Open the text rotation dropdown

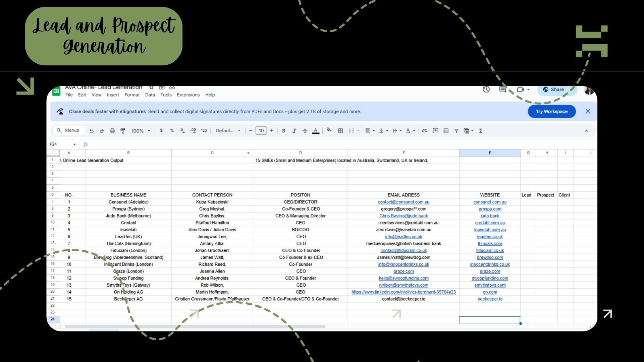tap(411, 131)
